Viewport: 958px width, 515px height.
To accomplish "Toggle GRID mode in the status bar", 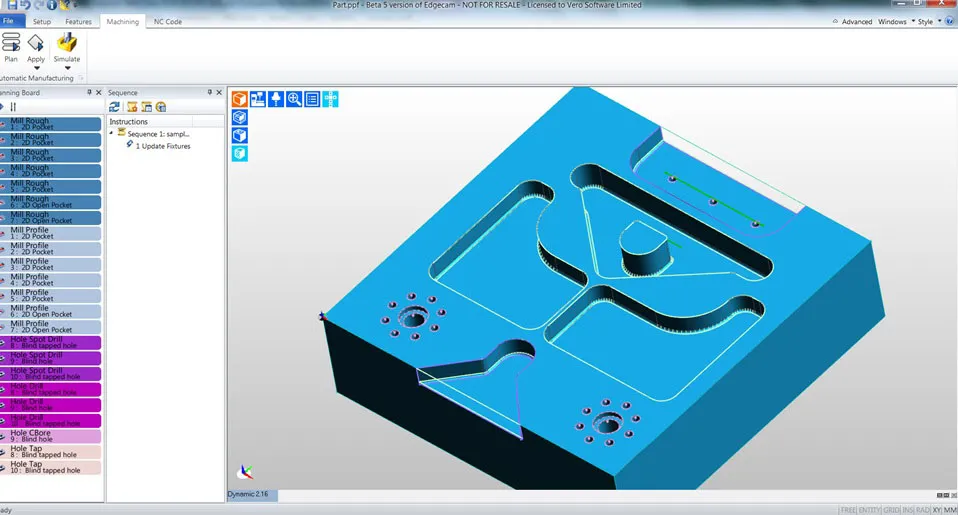I will [891, 509].
